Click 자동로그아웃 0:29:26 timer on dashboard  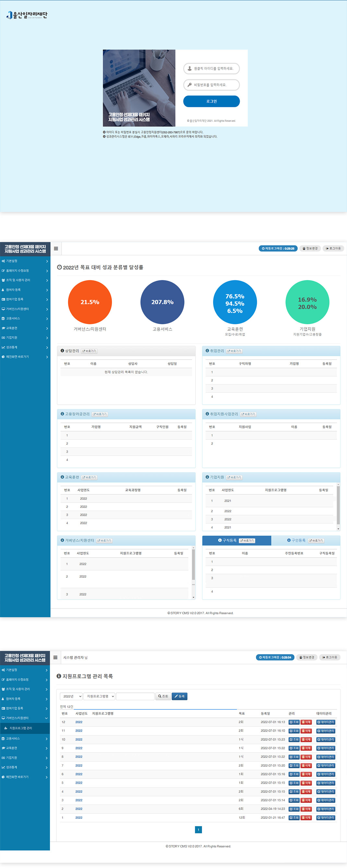(x=278, y=248)
